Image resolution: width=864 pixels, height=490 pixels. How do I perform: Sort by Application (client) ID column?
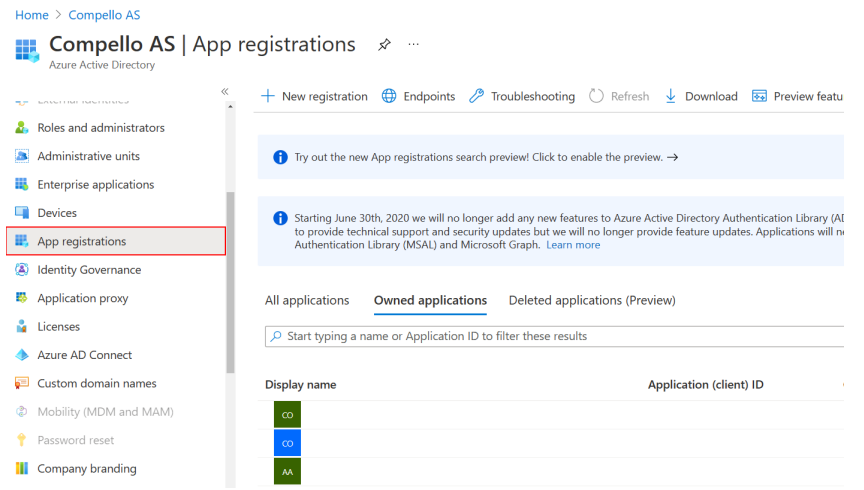pyautogui.click(x=705, y=385)
